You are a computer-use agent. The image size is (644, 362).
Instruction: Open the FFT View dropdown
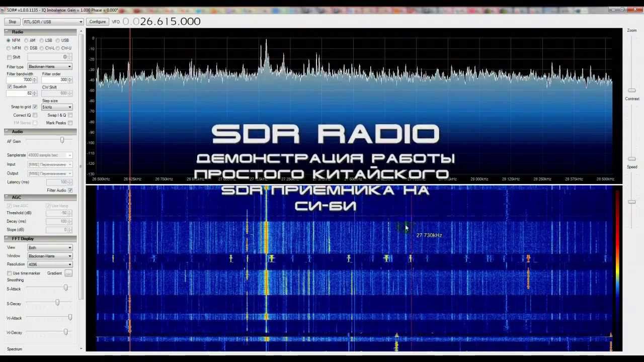[50, 247]
